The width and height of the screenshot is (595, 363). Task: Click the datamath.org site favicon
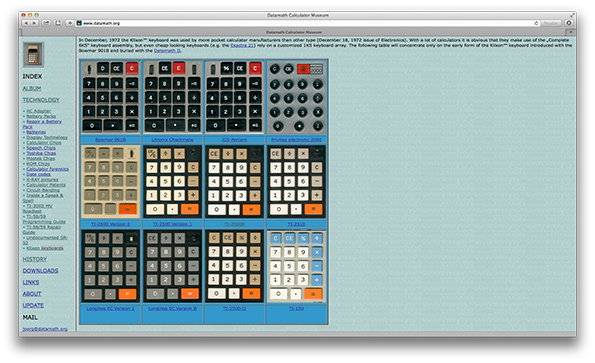[79, 23]
